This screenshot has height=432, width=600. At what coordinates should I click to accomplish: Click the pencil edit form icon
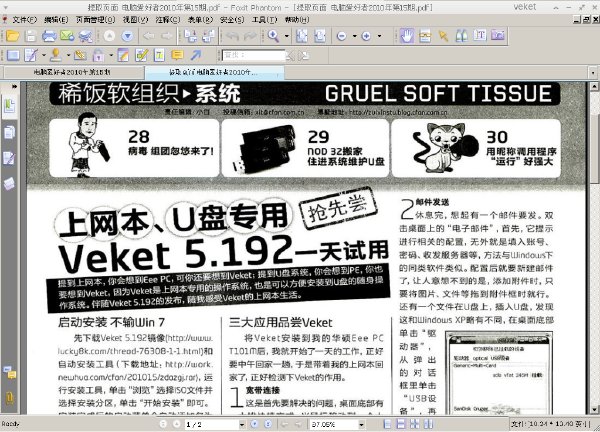click(x=31, y=55)
